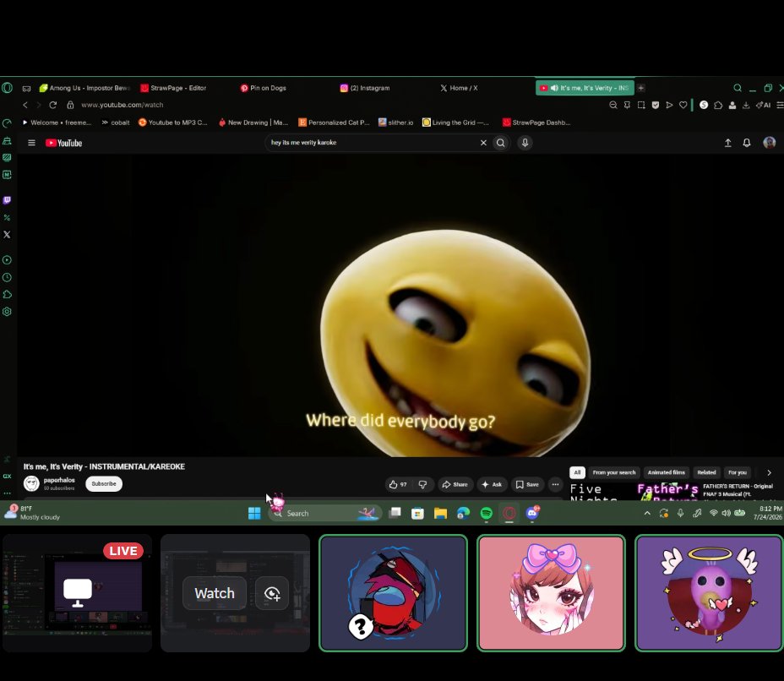Subscribe to the paperhalos channel

pos(104,484)
